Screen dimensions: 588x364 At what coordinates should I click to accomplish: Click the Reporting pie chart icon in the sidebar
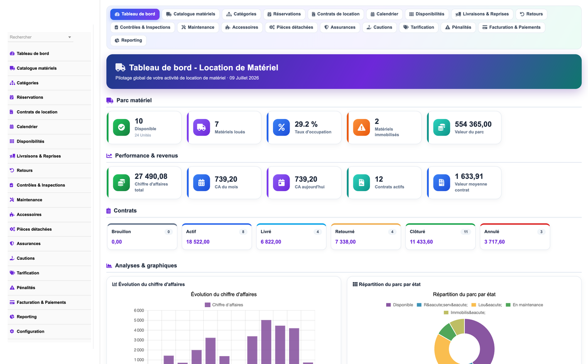(x=12, y=316)
